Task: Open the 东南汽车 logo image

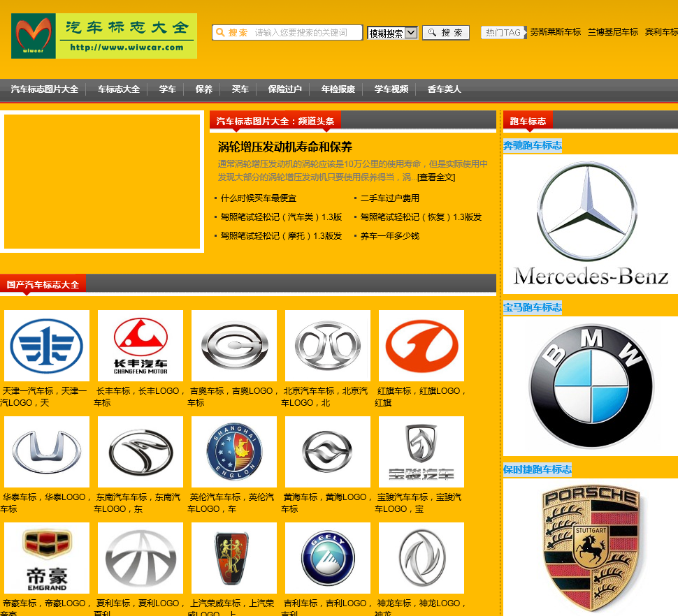Action: 140,452
